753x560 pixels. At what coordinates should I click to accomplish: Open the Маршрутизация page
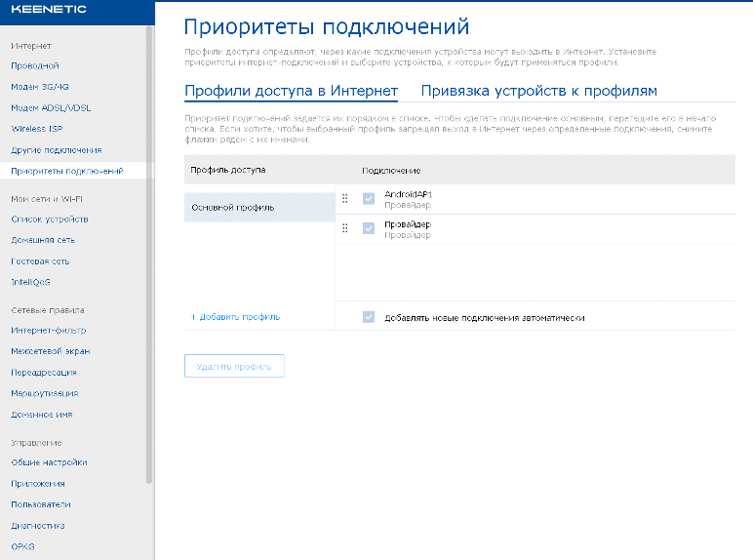45,393
